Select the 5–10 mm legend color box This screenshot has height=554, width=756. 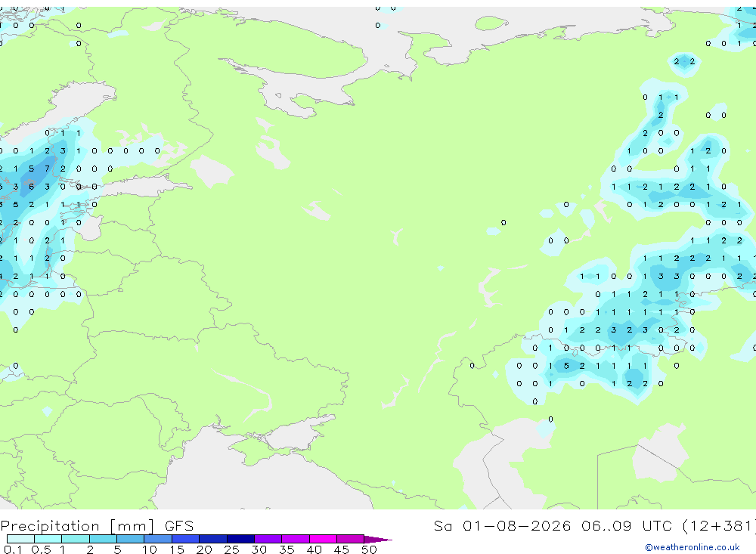130,539
